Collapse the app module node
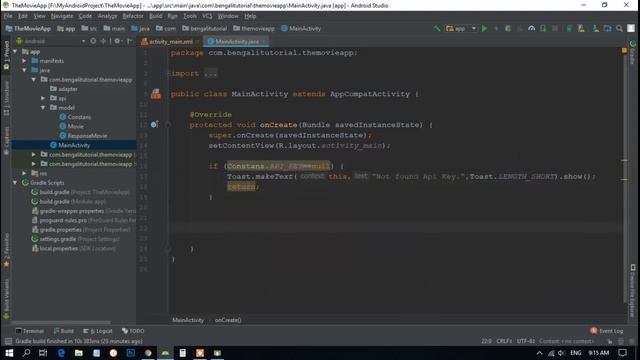This screenshot has height=360, width=640. click(15, 51)
